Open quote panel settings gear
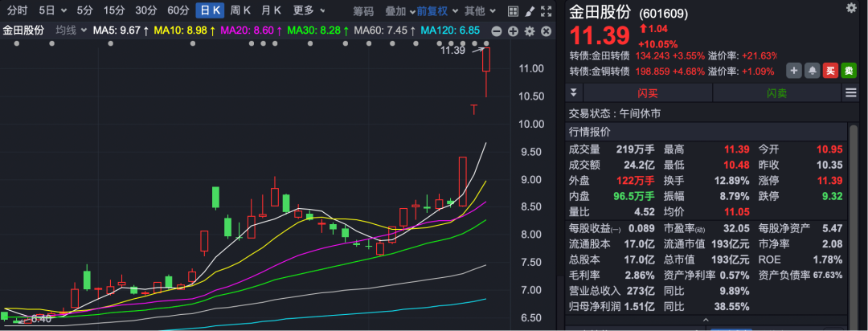Screen dimensions: 868x331 (850, 7)
